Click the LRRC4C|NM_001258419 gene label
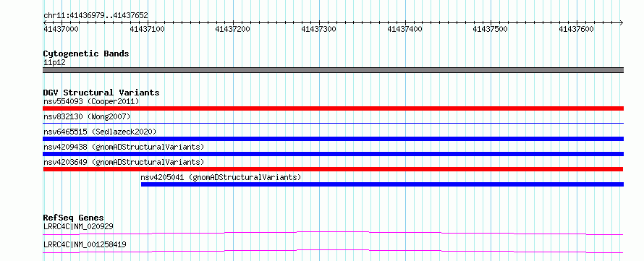644x261 pixels. click(x=85, y=244)
